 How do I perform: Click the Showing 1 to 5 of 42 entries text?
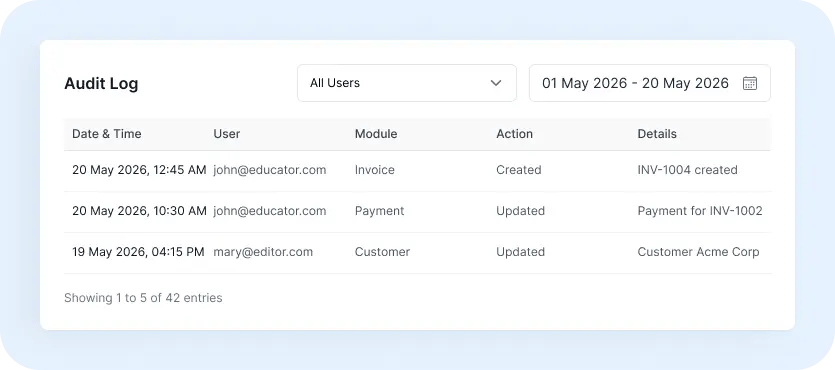click(x=143, y=298)
